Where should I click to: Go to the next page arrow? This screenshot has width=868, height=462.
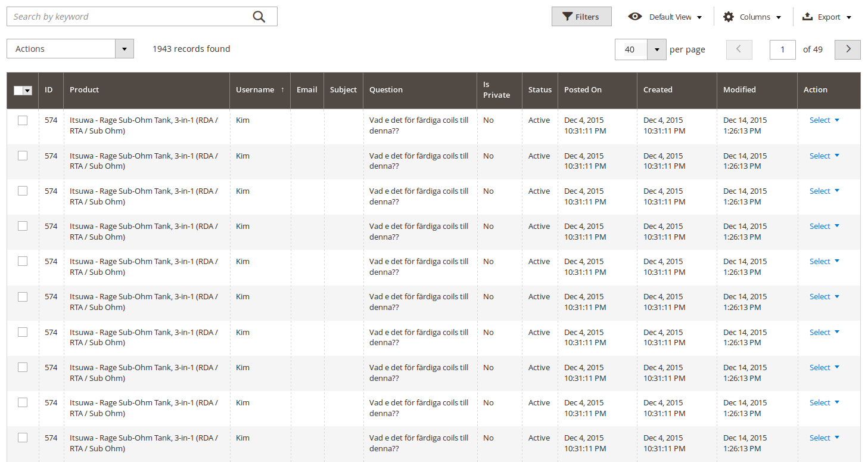coord(848,49)
